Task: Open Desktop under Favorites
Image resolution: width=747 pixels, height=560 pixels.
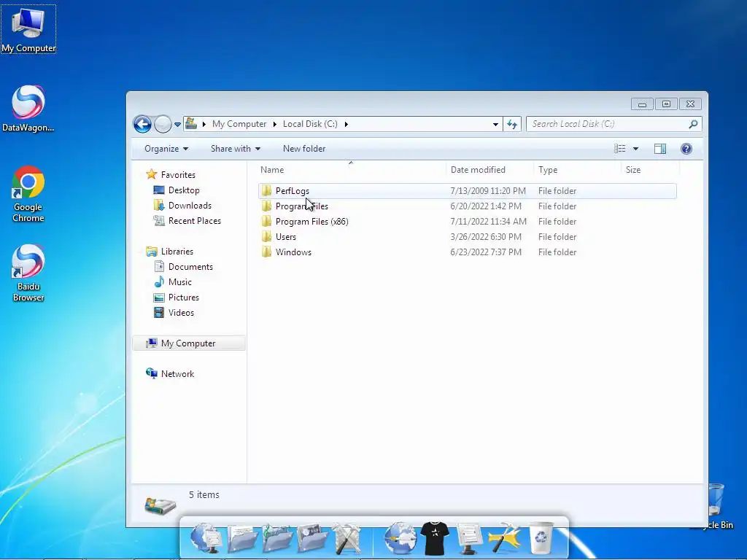Action: [x=184, y=190]
